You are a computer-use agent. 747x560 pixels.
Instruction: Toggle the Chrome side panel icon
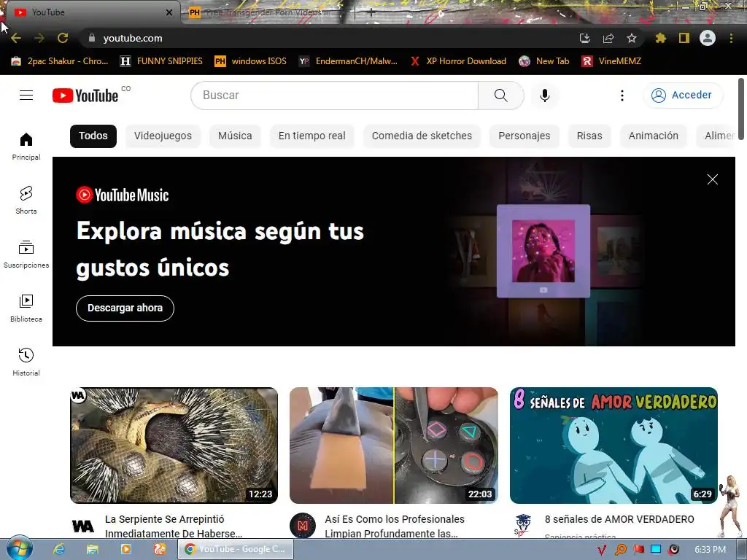[x=684, y=38]
